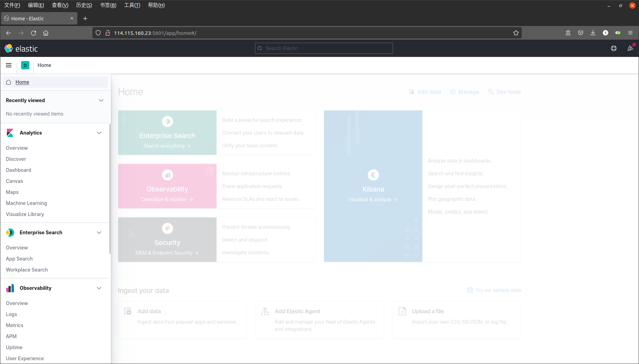639x364 pixels.
Task: Click the Enterprise Search sidebar logo icon
Action: [x=10, y=233]
